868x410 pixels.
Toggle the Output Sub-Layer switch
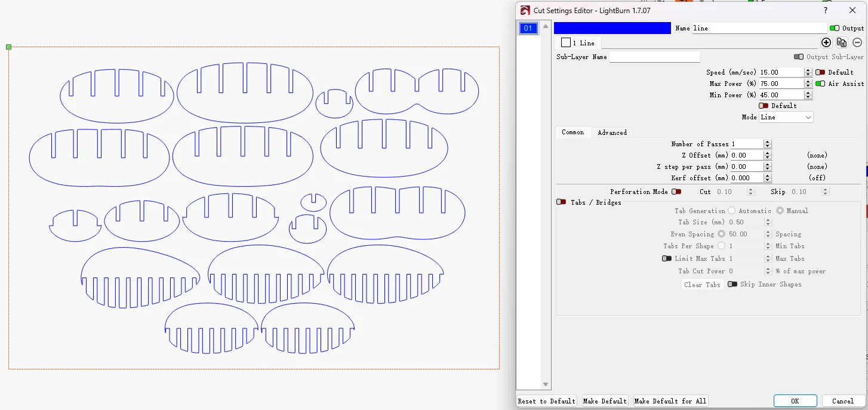pyautogui.click(x=799, y=57)
